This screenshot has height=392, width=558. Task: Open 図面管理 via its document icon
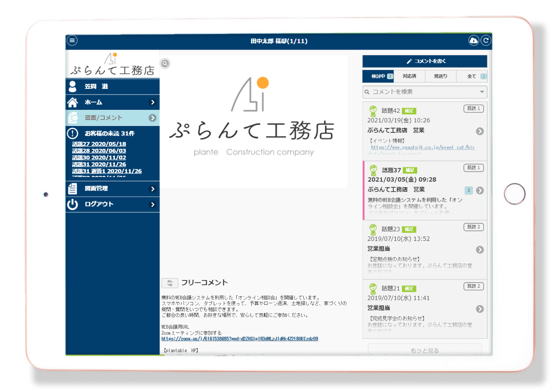click(72, 189)
